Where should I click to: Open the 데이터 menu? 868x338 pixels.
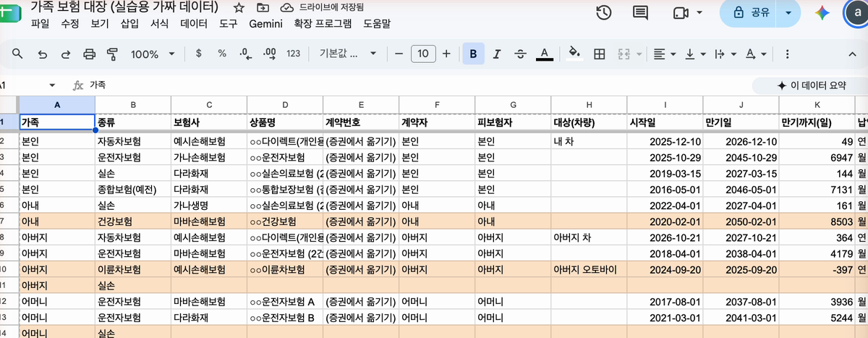coord(194,24)
